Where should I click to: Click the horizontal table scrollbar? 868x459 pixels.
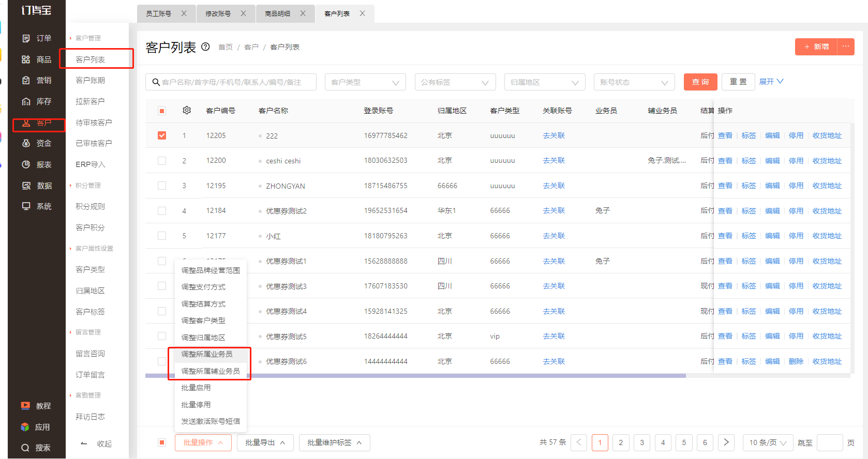click(415, 376)
